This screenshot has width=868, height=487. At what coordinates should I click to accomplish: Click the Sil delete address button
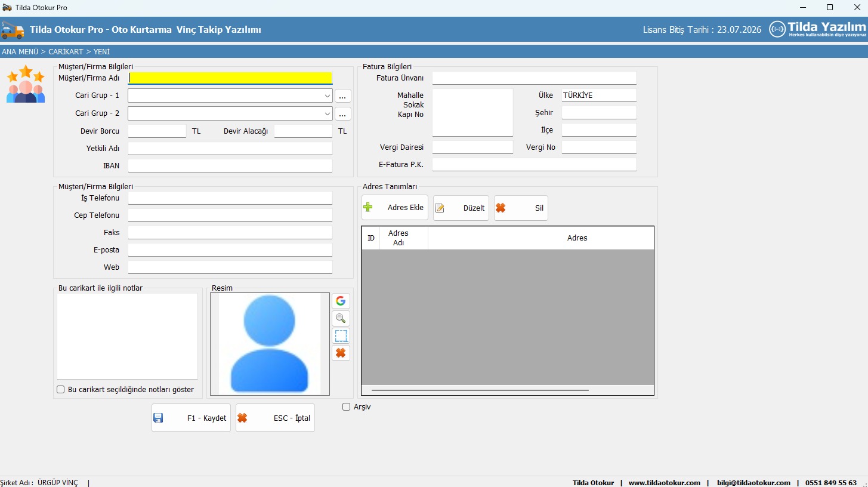(521, 208)
